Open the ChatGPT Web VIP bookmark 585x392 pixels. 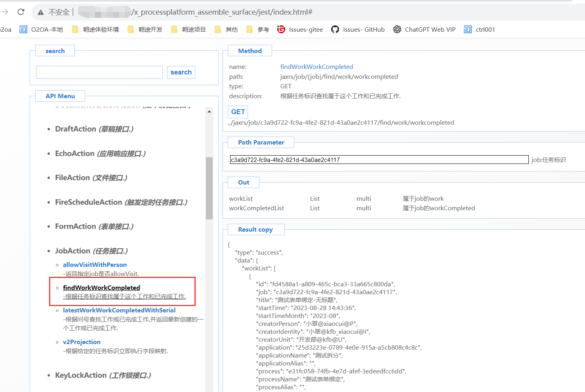point(424,29)
